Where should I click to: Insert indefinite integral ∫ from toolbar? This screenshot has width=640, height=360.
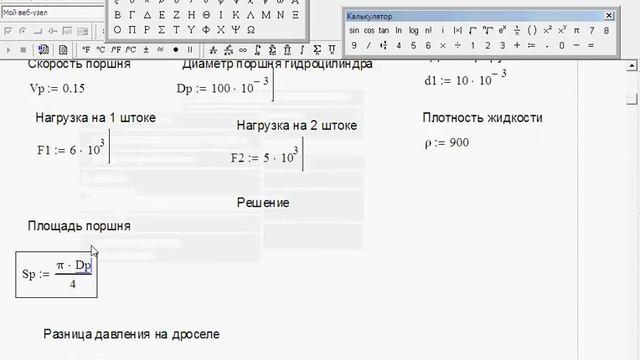(x=302, y=50)
